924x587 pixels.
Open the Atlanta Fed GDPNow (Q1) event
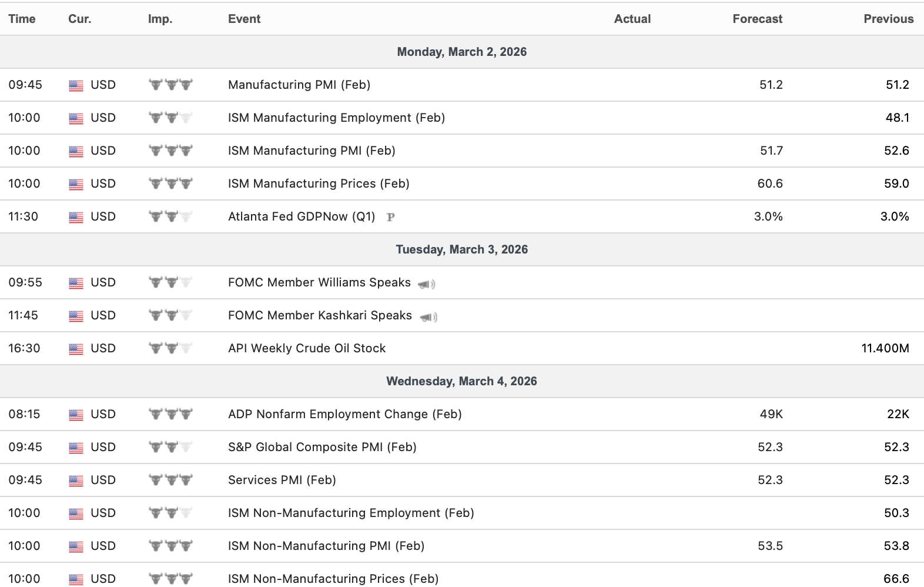pyautogui.click(x=301, y=216)
